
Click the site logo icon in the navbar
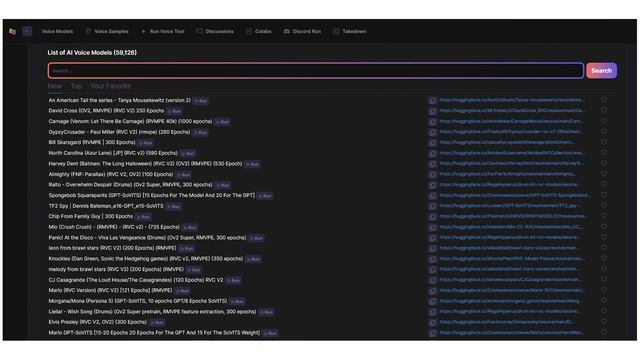[x=13, y=31]
